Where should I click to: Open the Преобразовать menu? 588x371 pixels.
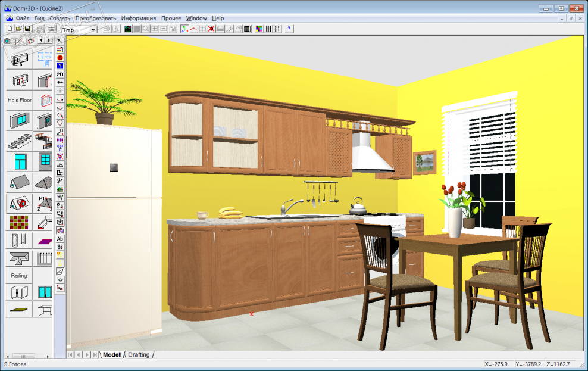click(96, 18)
